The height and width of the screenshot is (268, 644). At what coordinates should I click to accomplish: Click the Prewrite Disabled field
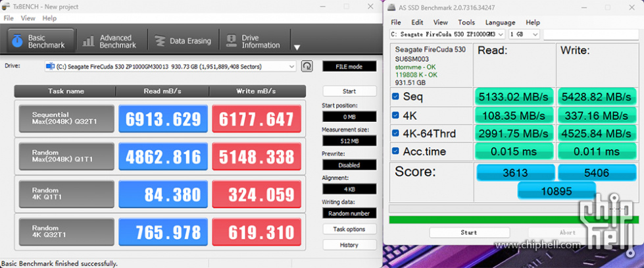(x=349, y=165)
